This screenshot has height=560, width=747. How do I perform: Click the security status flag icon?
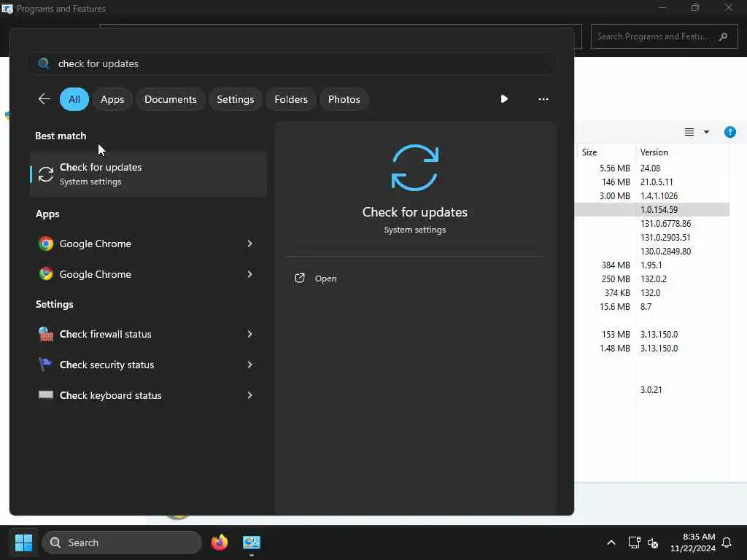(46, 365)
